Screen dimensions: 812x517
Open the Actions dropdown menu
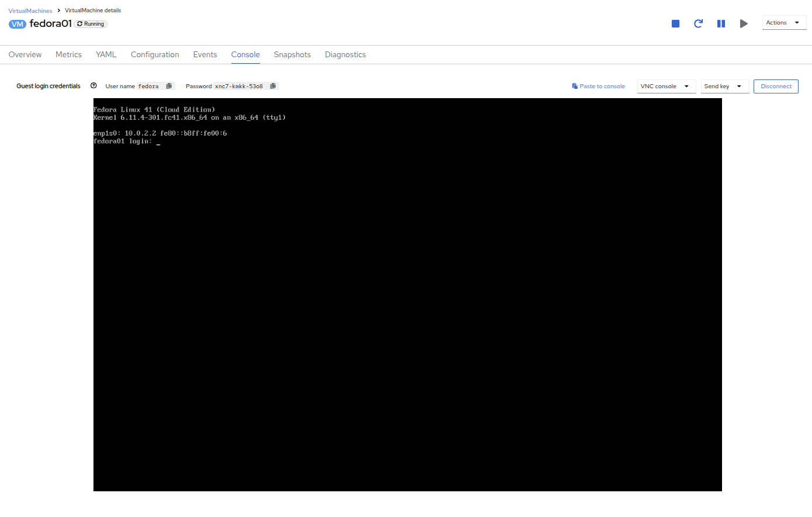click(783, 23)
